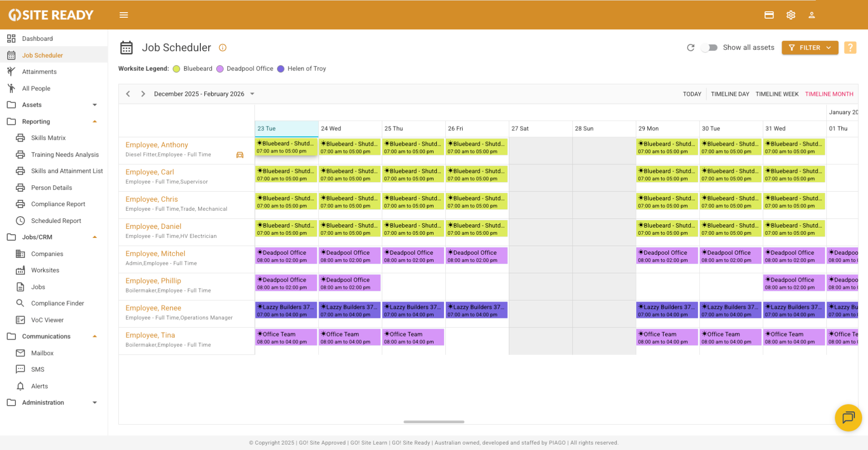The image size is (868, 450).
Task: Open Employee, Mitchel profile link
Action: pos(155,253)
